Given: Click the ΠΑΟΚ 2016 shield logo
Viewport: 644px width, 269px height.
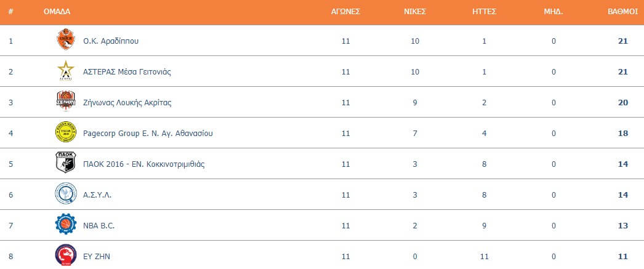Looking at the screenshot, I should tap(66, 163).
